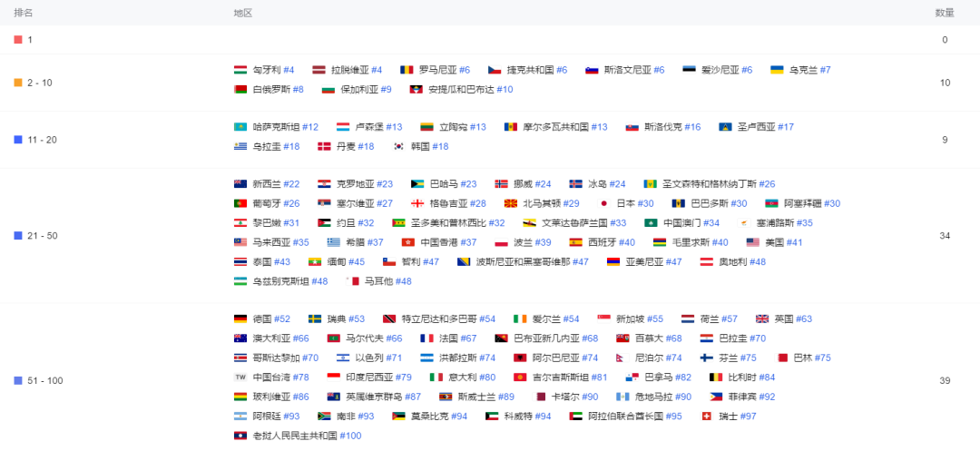
Task: Select the count value 9
Action: 945,140
